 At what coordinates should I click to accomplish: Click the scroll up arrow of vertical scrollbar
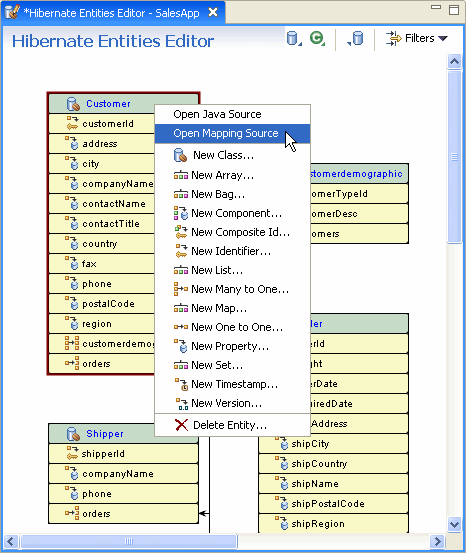454,62
